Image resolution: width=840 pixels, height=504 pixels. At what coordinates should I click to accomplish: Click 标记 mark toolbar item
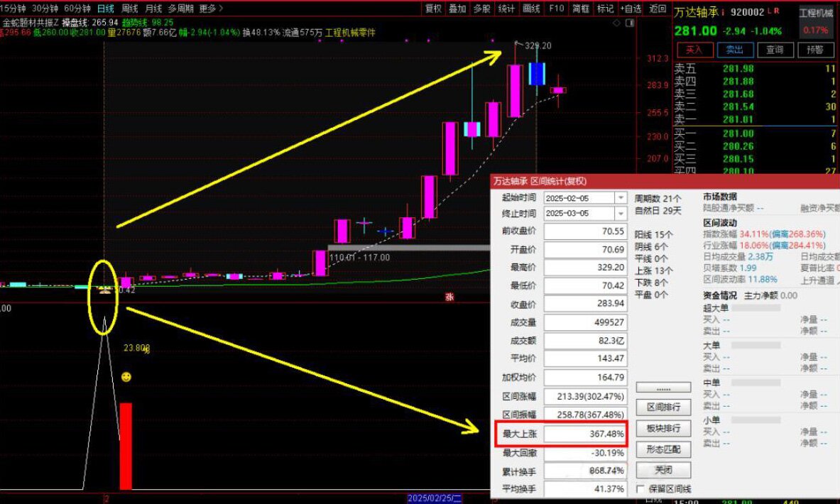(x=605, y=9)
